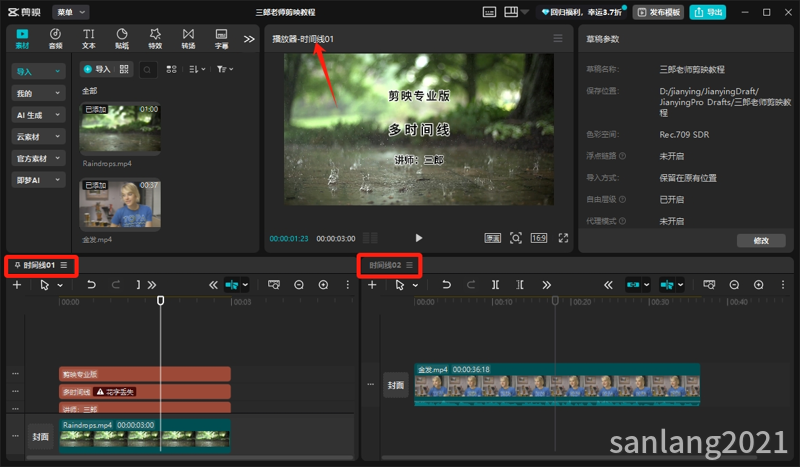Screen dimensions: 800x467
Task: Open the 时间线02 tab hamburger menu
Action: (x=409, y=265)
